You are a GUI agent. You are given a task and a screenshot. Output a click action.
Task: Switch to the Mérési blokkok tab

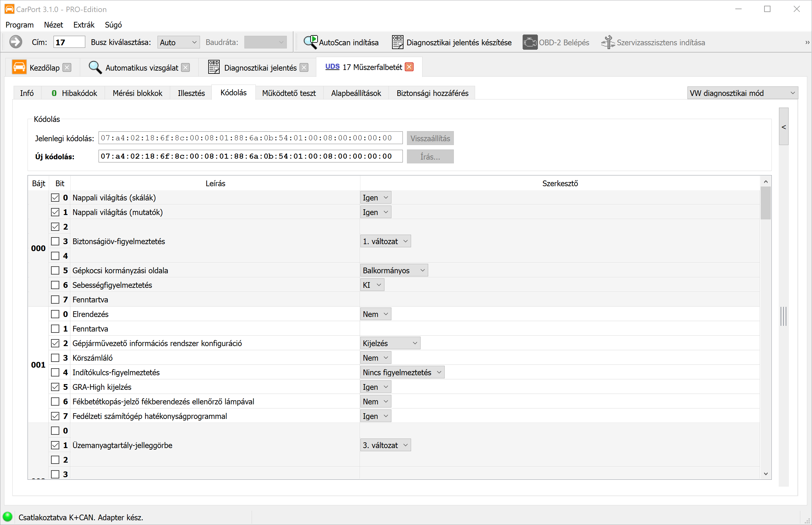click(x=138, y=93)
